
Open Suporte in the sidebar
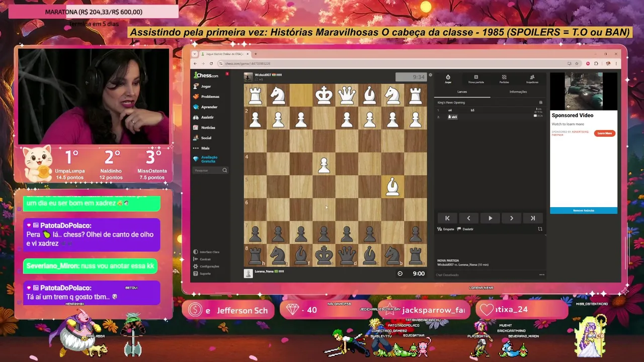[202, 274]
